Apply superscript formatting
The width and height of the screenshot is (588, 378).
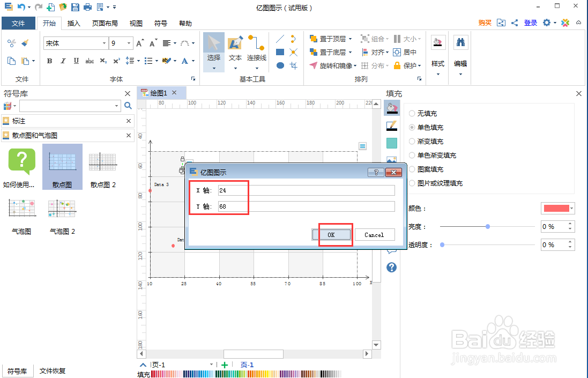[117, 61]
